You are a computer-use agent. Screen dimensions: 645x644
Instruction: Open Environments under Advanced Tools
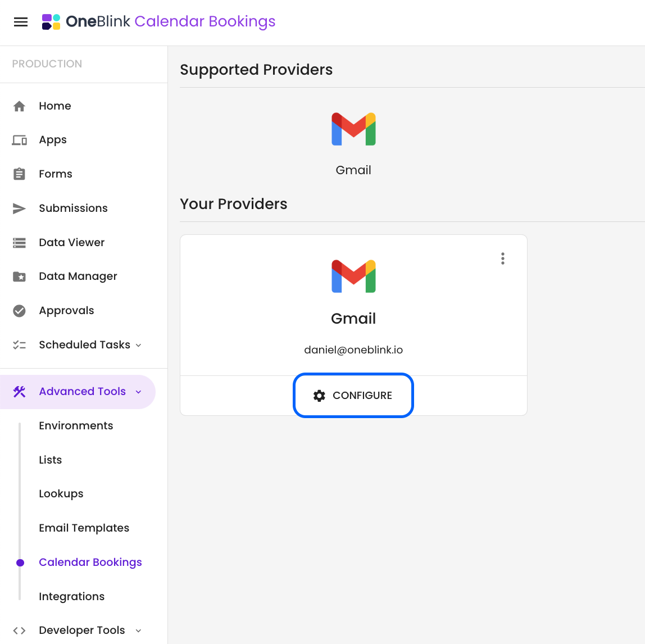[x=76, y=425]
